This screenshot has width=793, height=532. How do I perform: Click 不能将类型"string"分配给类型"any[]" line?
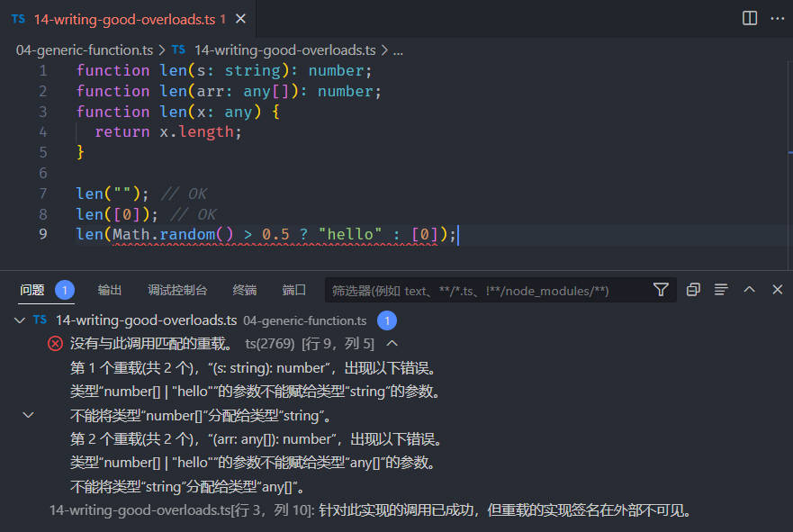(187, 487)
